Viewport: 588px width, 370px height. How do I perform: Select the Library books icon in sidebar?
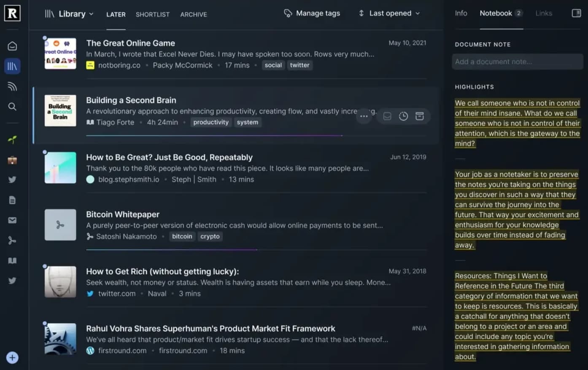tap(12, 66)
